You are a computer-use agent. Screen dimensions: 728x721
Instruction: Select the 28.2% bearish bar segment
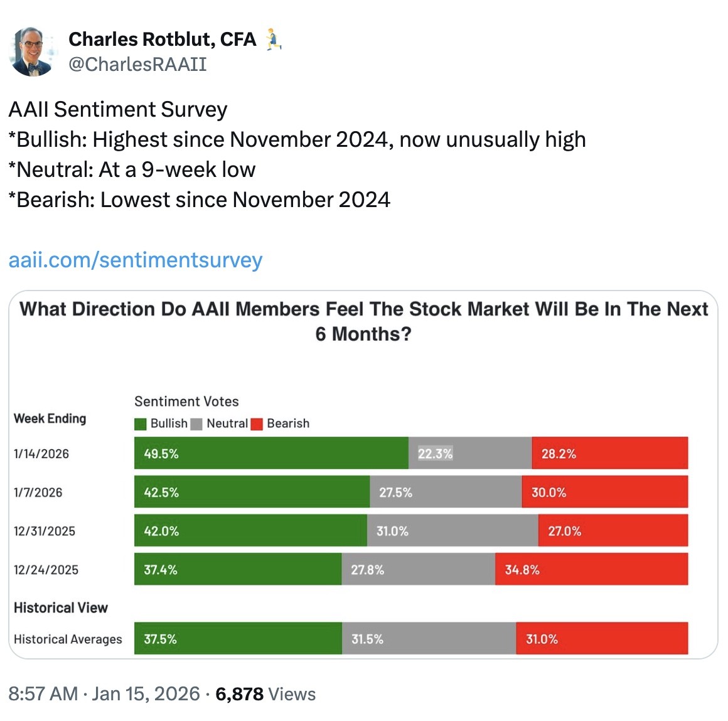click(609, 453)
